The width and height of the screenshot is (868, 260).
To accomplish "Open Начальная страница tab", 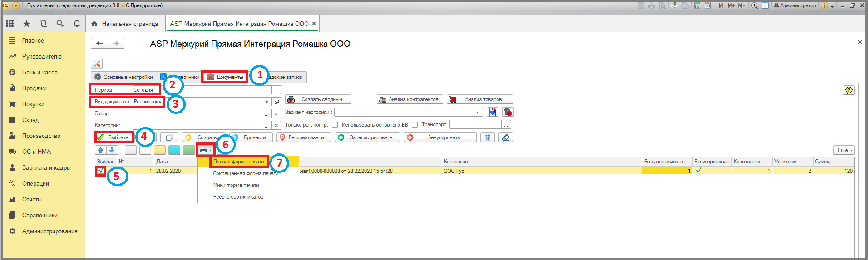I will point(125,24).
